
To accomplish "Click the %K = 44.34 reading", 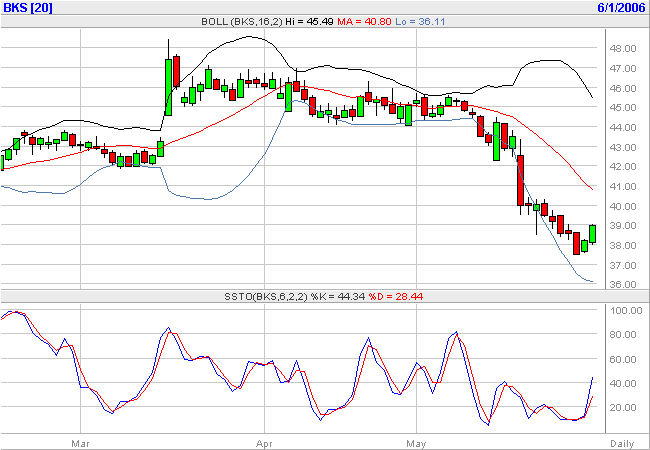I will tap(338, 297).
